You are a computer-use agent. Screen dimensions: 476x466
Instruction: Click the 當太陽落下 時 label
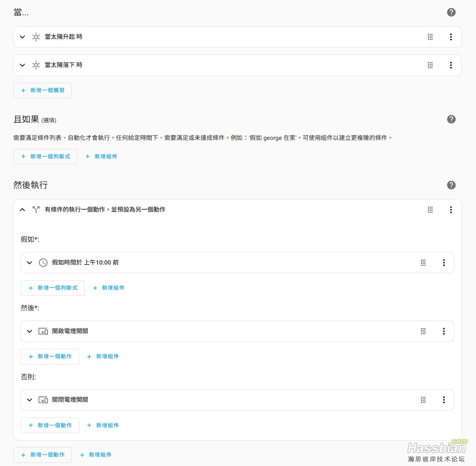point(64,65)
